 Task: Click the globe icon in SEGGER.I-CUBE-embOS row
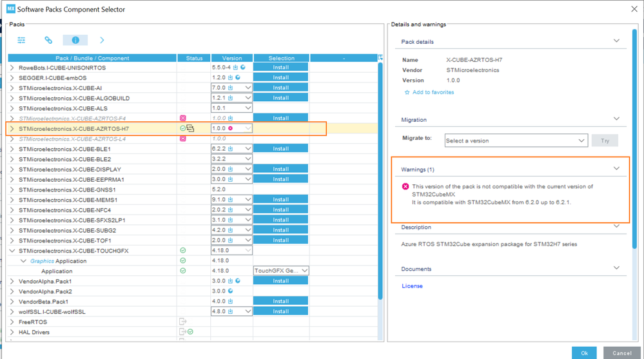238,77
